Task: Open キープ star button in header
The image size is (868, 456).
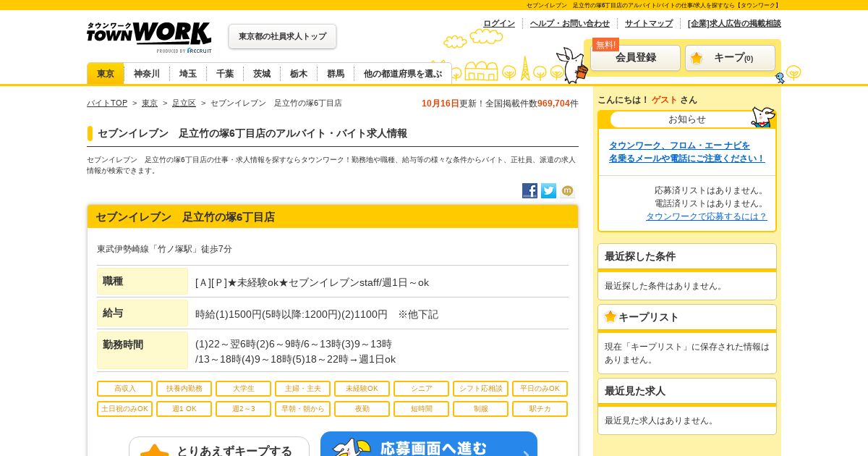Action: (730, 58)
